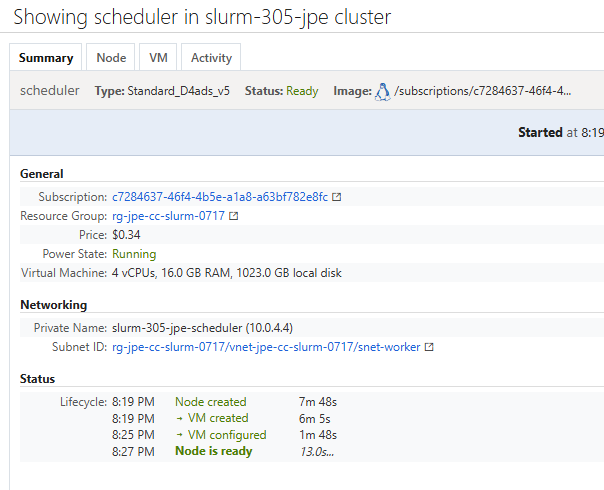Click the arrow before VM configured
Image resolution: width=604 pixels, height=490 pixels.
179,436
